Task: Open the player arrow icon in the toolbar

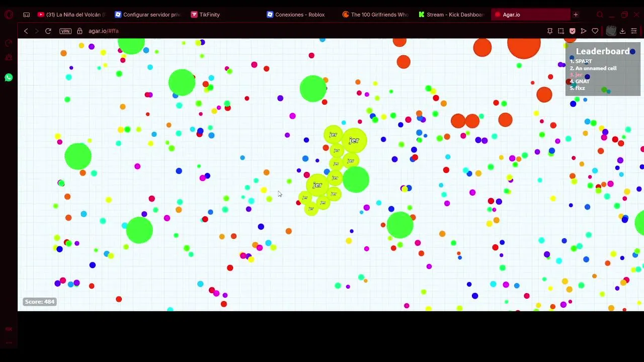Action: click(x=584, y=31)
